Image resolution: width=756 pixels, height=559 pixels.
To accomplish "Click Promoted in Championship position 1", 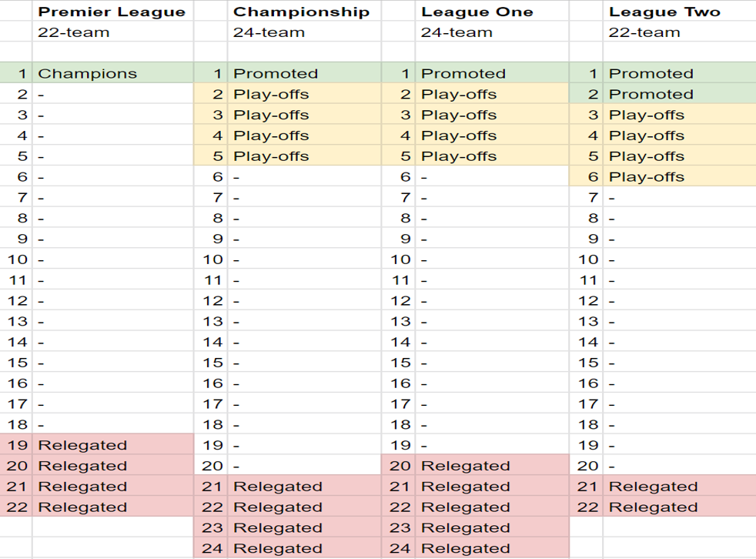I will pos(276,74).
